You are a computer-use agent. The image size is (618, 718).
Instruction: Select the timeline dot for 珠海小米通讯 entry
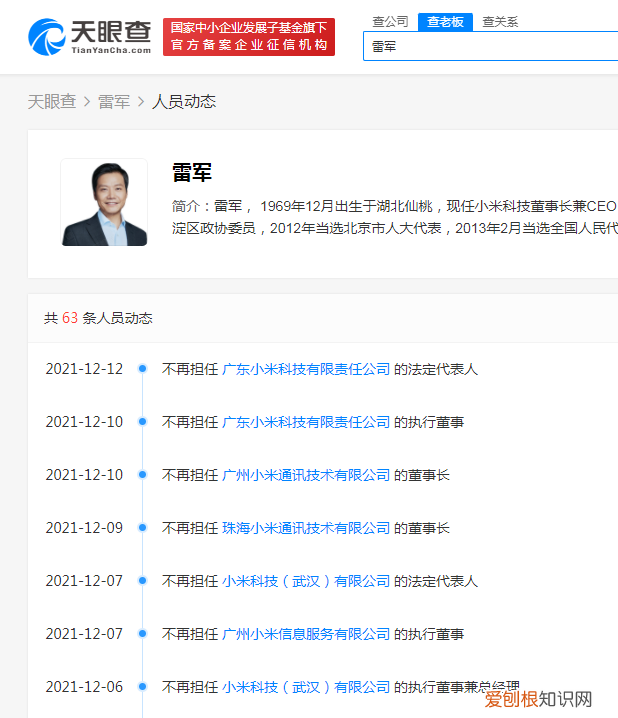(x=142, y=528)
